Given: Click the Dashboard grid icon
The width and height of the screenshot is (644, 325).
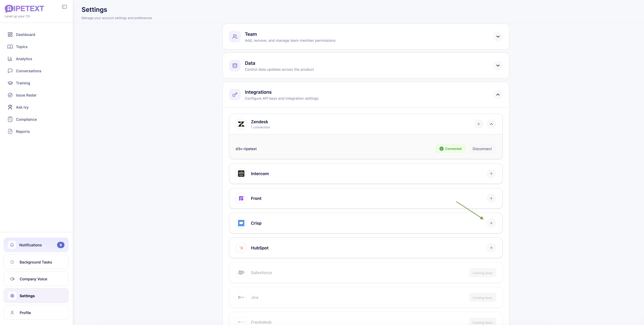Looking at the screenshot, I should tap(10, 35).
